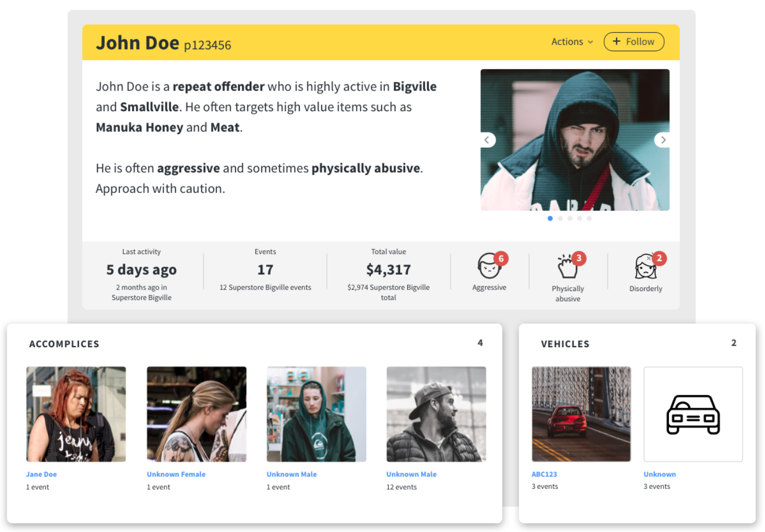Open the ABC123 vehicle link
This screenshot has width=765, height=532.
tap(544, 474)
